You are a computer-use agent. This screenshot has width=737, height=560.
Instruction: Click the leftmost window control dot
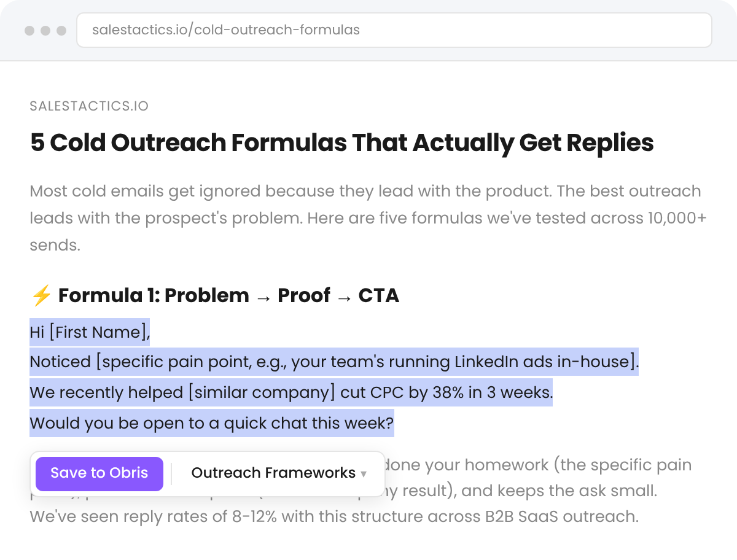point(29,31)
